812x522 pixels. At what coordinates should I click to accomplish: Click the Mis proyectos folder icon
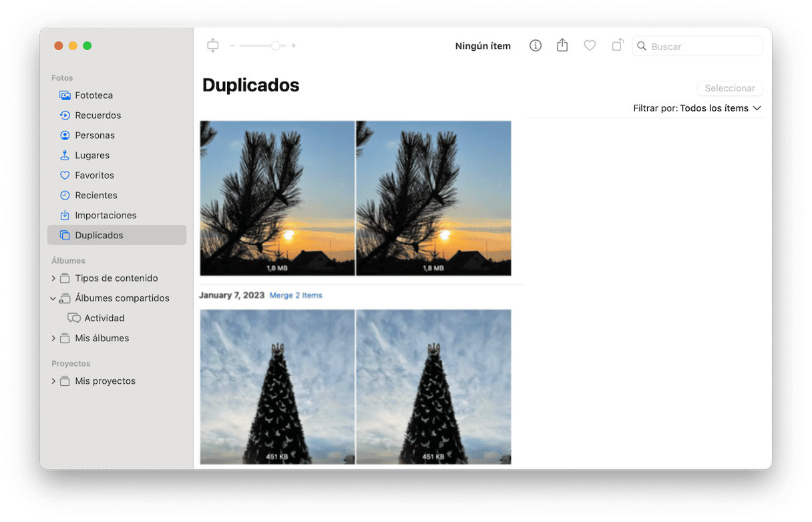coord(65,381)
